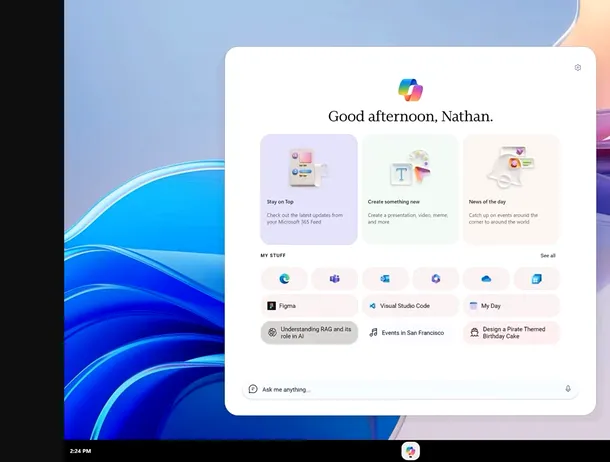The height and width of the screenshot is (462, 610).
Task: Click the Ask me anything input field
Action: (x=410, y=389)
